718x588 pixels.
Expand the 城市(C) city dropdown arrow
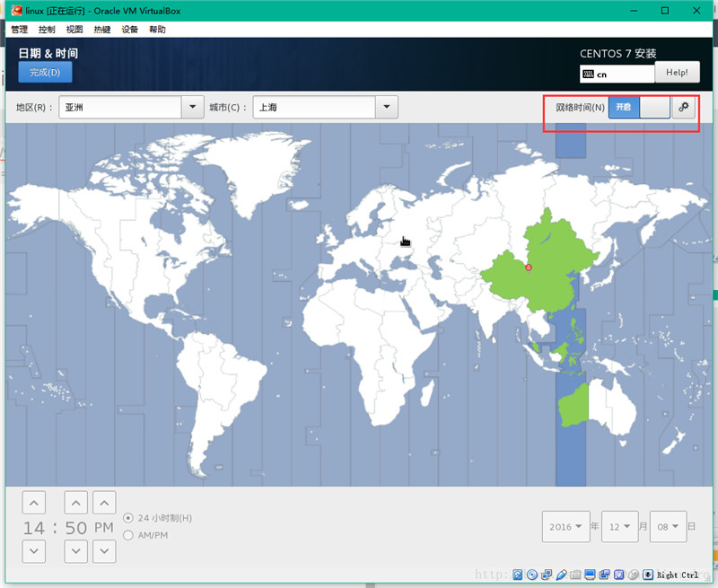(387, 107)
